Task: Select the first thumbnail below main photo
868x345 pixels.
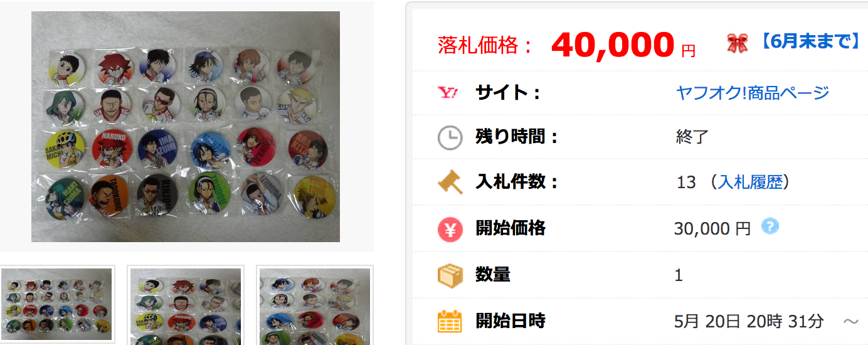Action: click(x=56, y=305)
